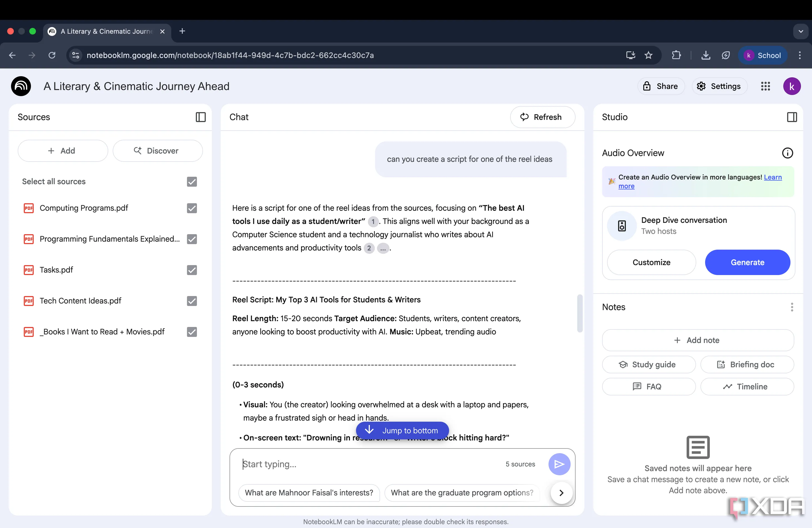Click the chat scrollbar thumb
Screen dimensions: 812x528
click(x=579, y=313)
